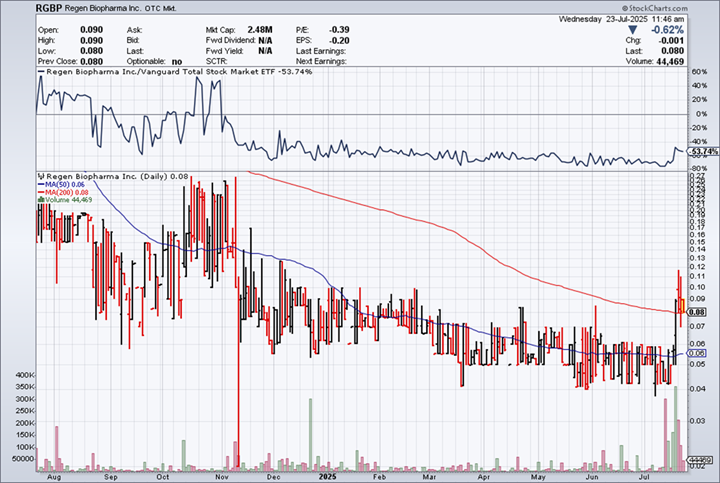Image resolution: width=720 pixels, height=483 pixels.
Task: Click the RGBP ticker symbol
Action: pos(47,8)
